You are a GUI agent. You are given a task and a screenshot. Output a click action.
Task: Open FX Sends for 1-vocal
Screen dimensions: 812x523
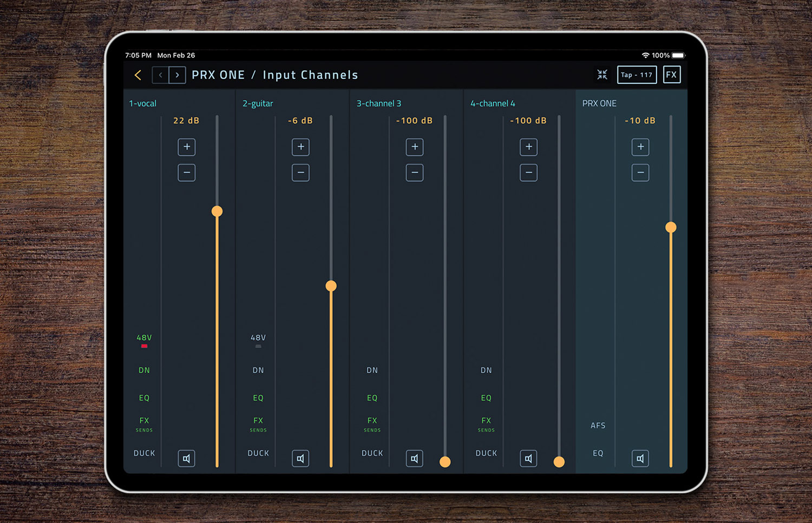pos(144,423)
